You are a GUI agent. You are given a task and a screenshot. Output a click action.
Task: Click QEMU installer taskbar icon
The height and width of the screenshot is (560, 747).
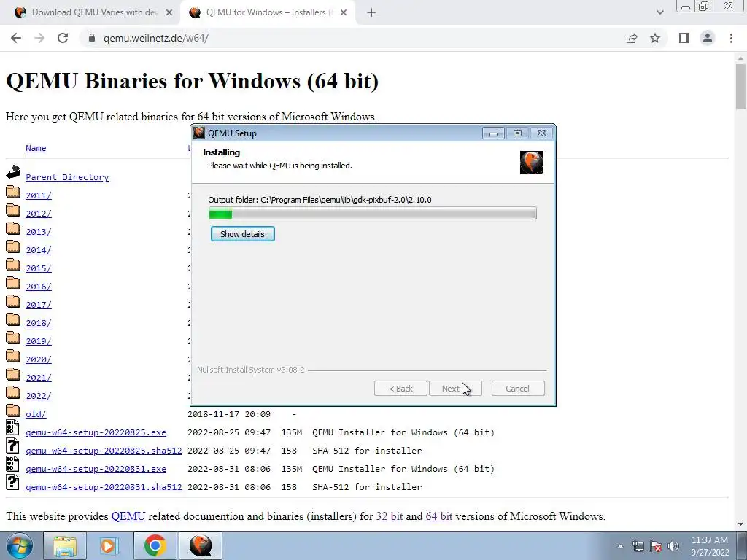point(201,545)
